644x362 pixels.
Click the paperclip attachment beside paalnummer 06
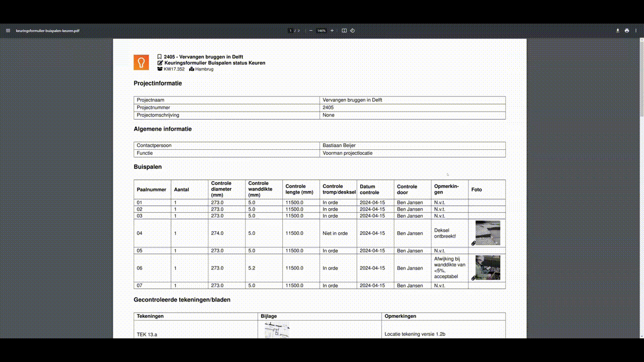coord(473,278)
